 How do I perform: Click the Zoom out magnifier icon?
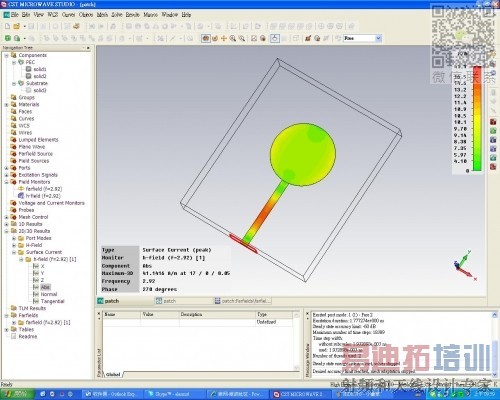tap(242, 38)
